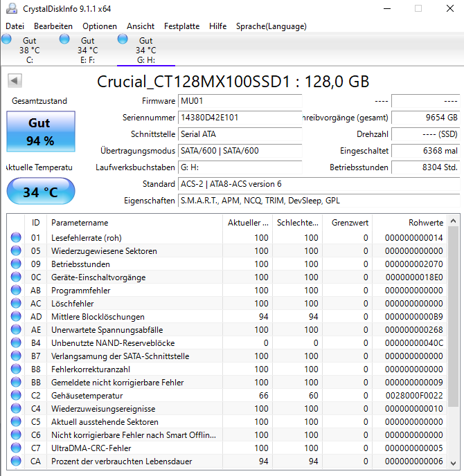
Task: Click the Eigenschaften field with S.M.A.R.T.
Action: [319, 201]
